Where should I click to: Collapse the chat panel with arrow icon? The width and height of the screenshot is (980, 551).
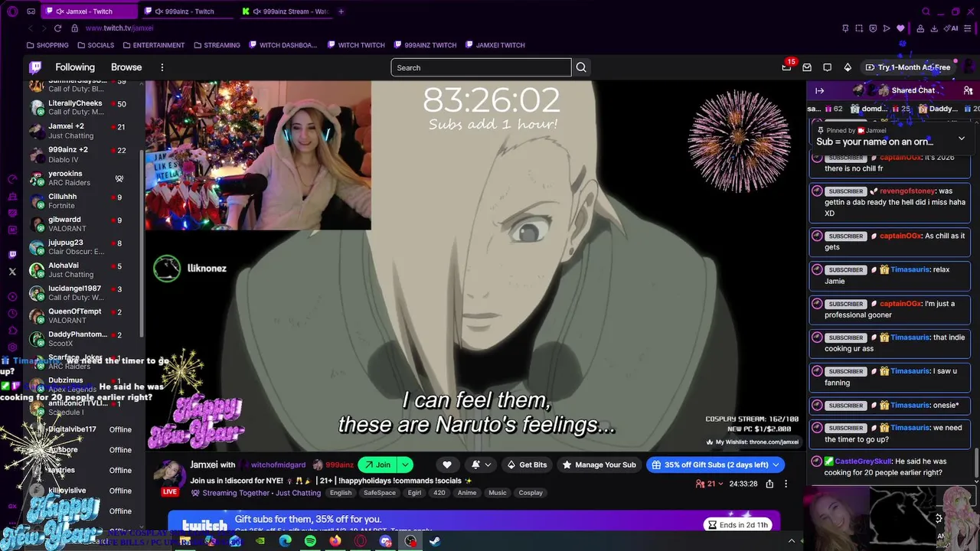tap(819, 90)
